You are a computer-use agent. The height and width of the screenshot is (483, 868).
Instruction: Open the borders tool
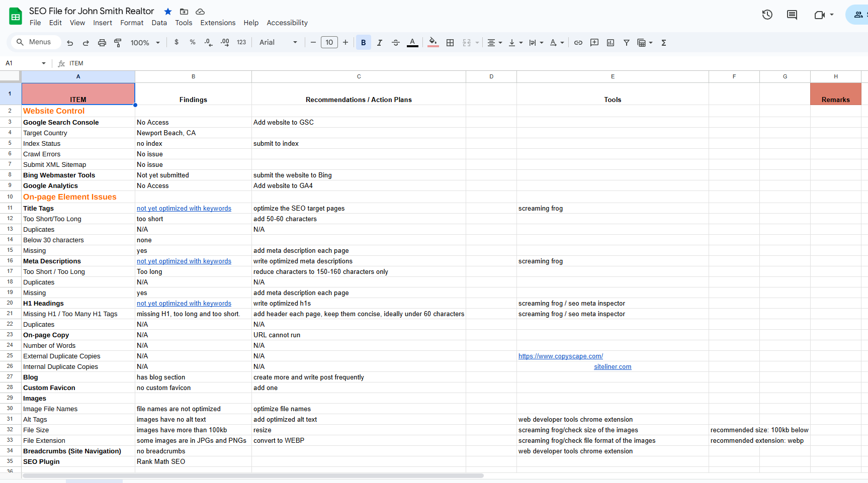(450, 43)
